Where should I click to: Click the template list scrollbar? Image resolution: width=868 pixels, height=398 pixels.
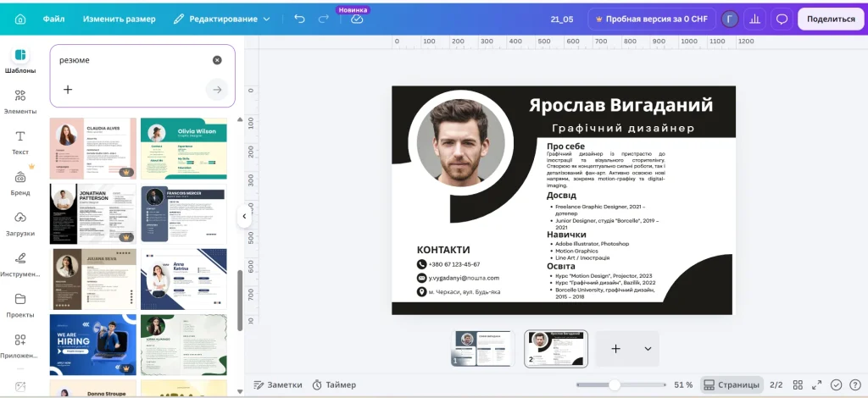[x=240, y=301]
